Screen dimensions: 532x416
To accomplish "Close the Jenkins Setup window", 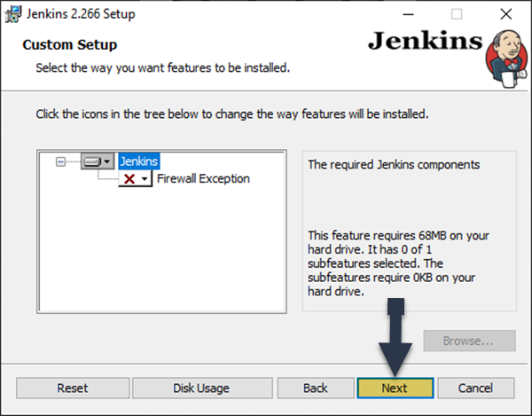I will (x=506, y=14).
